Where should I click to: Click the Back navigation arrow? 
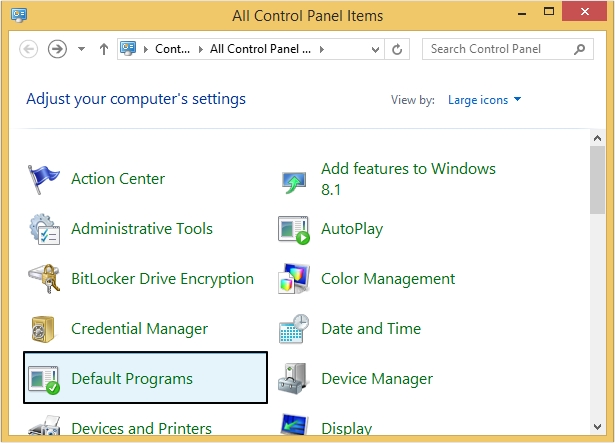29,49
